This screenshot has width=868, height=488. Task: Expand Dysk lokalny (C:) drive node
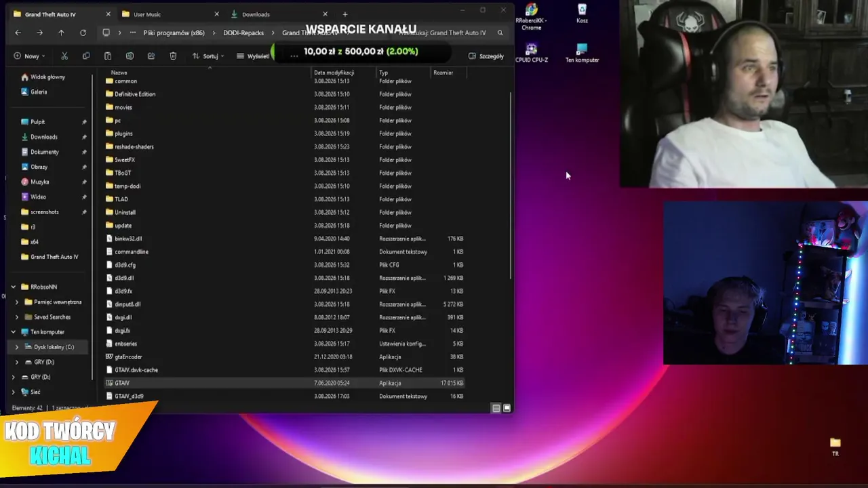(17, 347)
